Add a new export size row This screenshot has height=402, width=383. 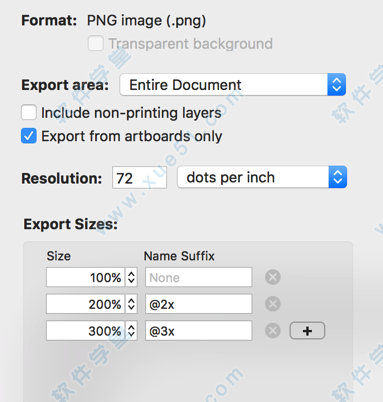pyautogui.click(x=307, y=331)
